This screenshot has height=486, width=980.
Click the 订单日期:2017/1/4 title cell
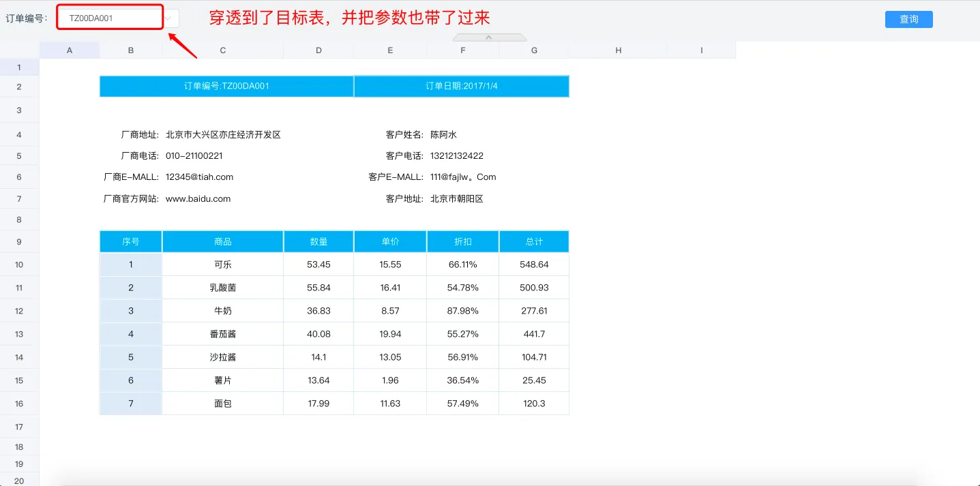pos(461,87)
